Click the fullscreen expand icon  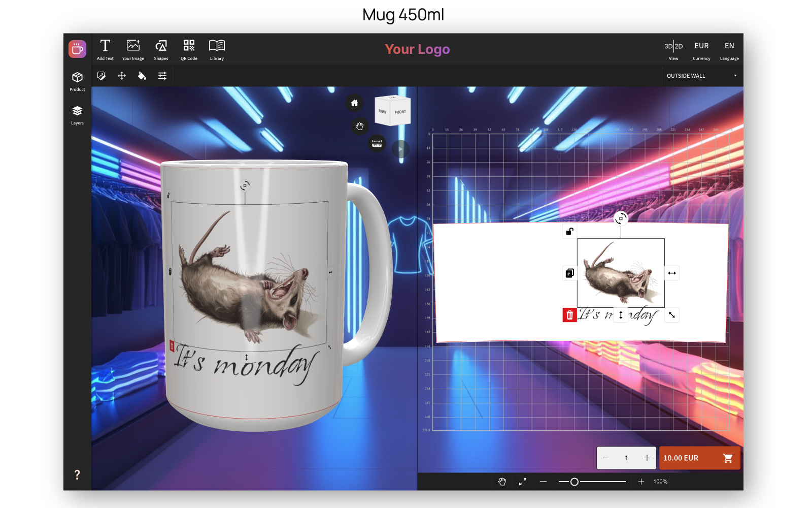click(x=523, y=482)
